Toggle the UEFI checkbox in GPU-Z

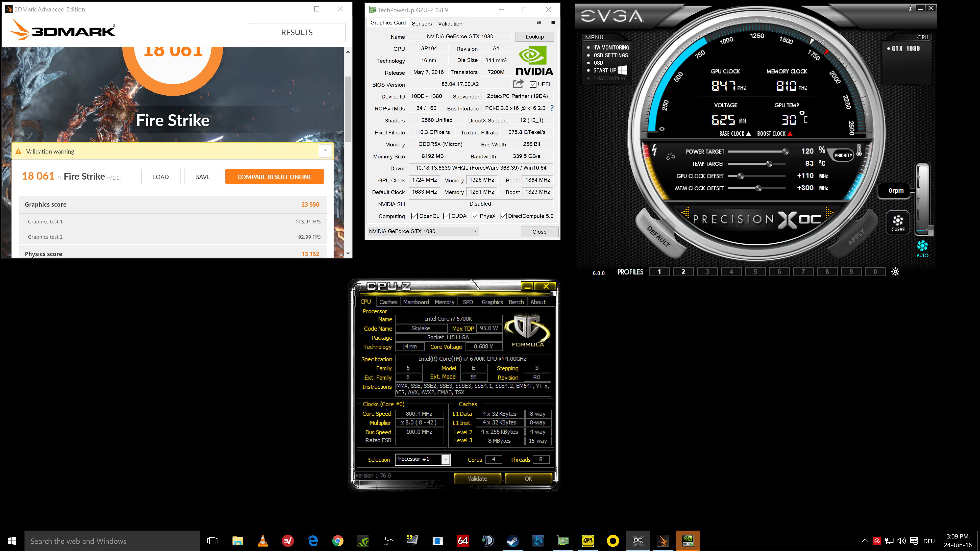[533, 84]
